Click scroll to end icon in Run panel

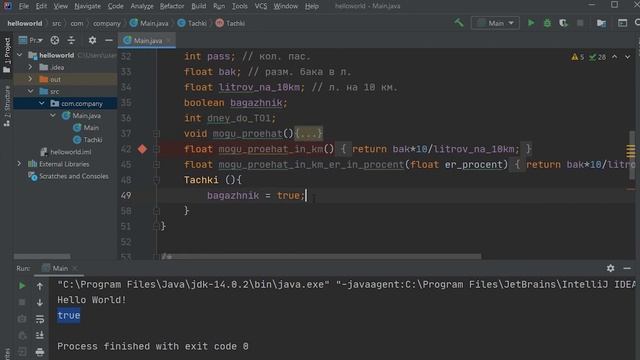(40, 335)
